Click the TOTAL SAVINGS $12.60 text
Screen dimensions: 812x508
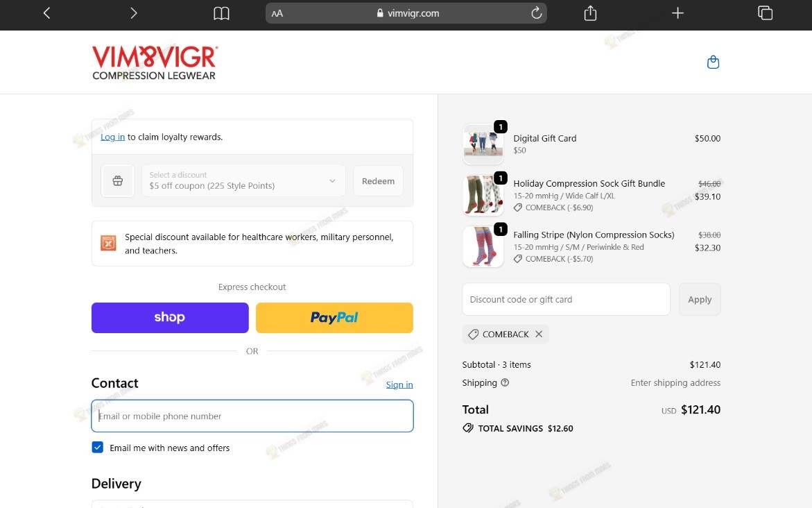point(526,428)
